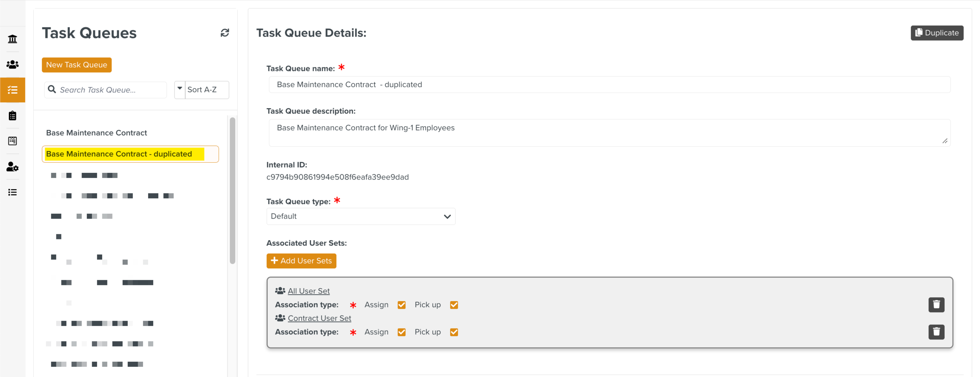Open the clipboard icon in sidebar

(x=13, y=116)
